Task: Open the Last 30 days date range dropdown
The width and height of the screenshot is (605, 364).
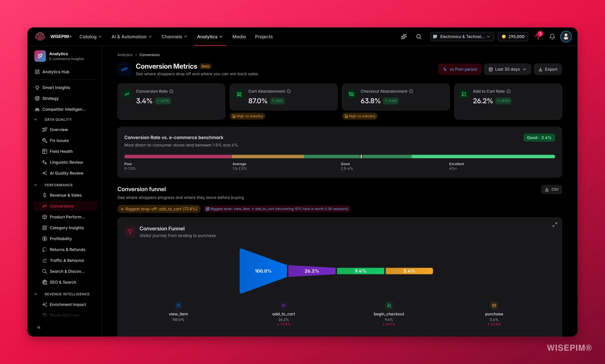Action: point(507,69)
